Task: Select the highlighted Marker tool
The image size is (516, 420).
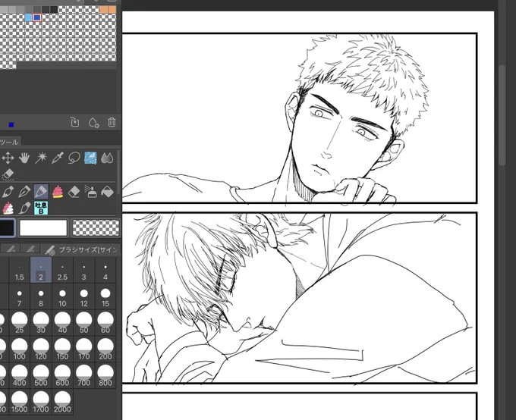Action: pyautogui.click(x=41, y=191)
